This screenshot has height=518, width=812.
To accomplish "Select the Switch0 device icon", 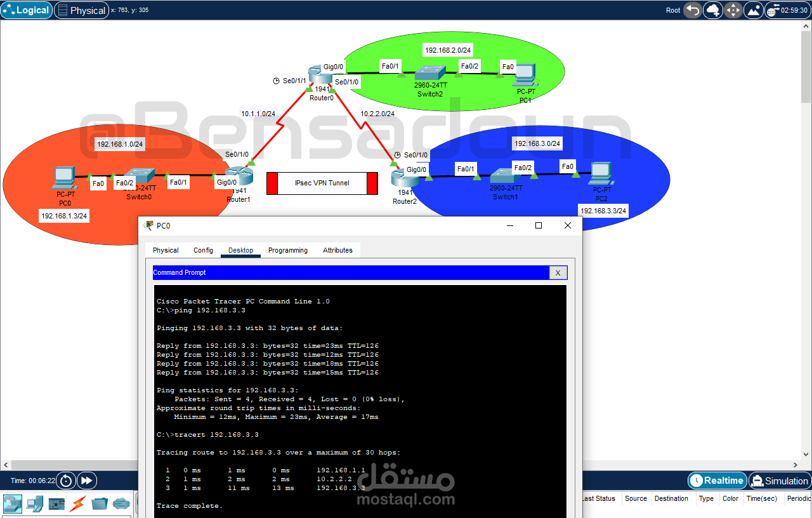I will click(x=138, y=175).
